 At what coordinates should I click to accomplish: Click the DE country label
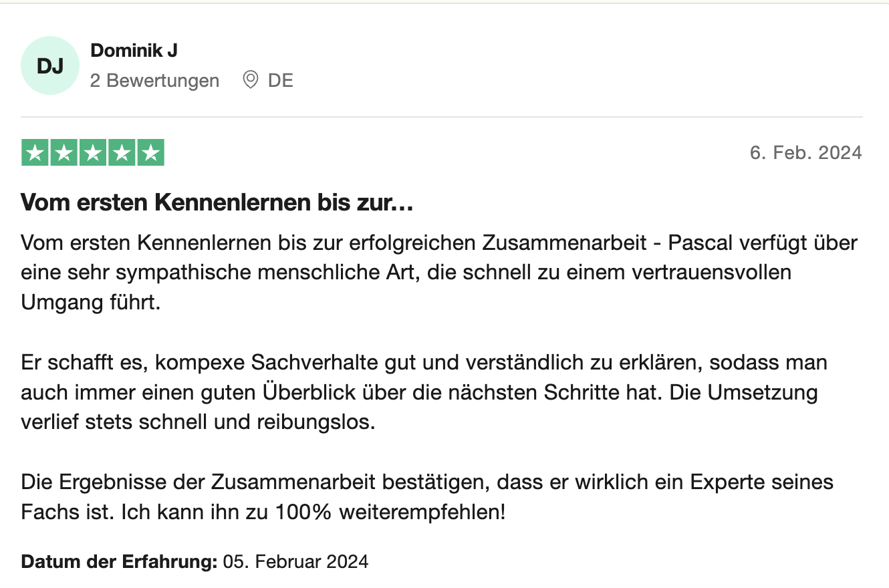280,81
